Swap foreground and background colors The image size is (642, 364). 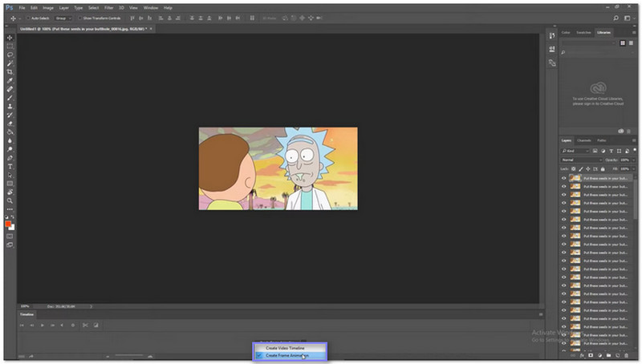pyautogui.click(x=13, y=217)
